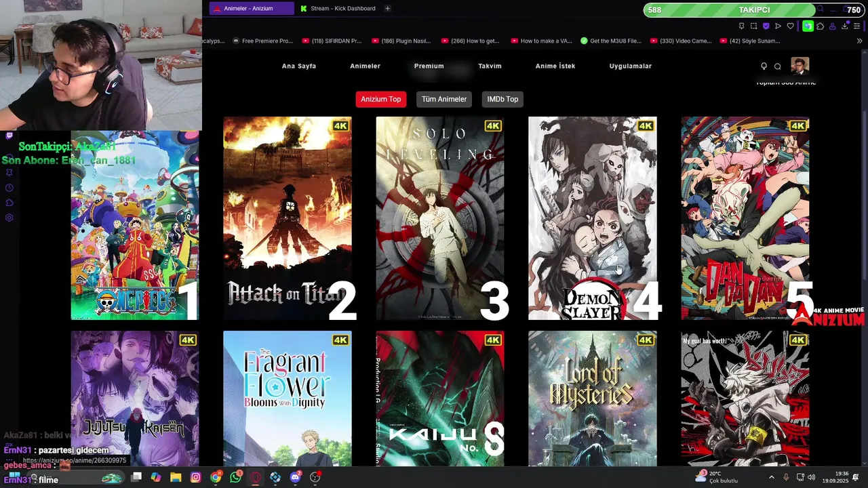The image size is (868, 488).
Task: Open How to make a VA... bookmark
Action: pos(541,41)
